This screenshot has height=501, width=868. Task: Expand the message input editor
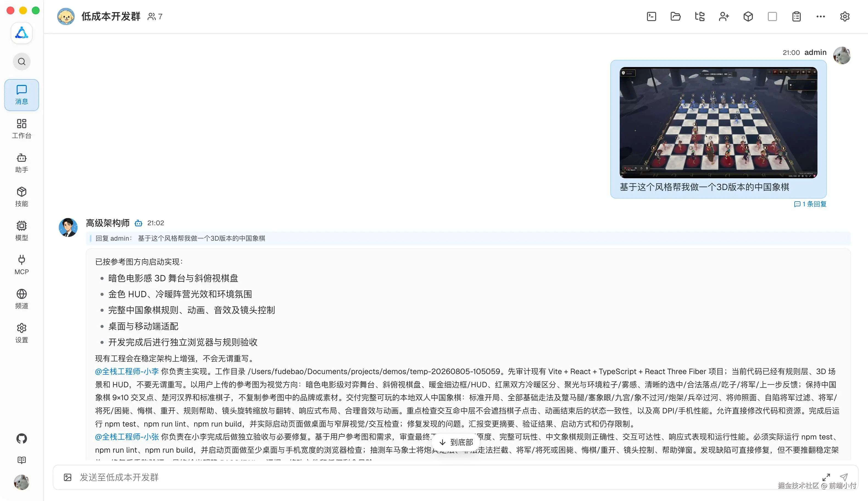[x=826, y=477]
